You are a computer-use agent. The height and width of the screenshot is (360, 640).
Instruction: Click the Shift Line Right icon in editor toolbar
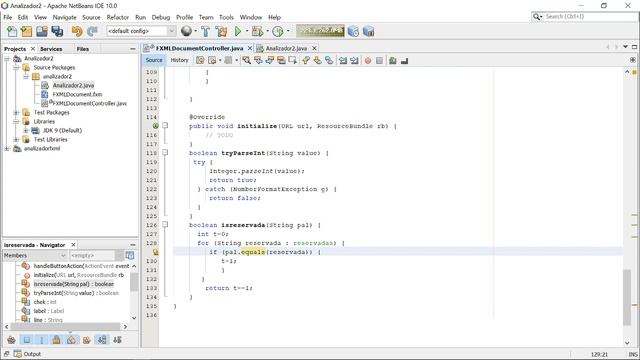click(354, 60)
